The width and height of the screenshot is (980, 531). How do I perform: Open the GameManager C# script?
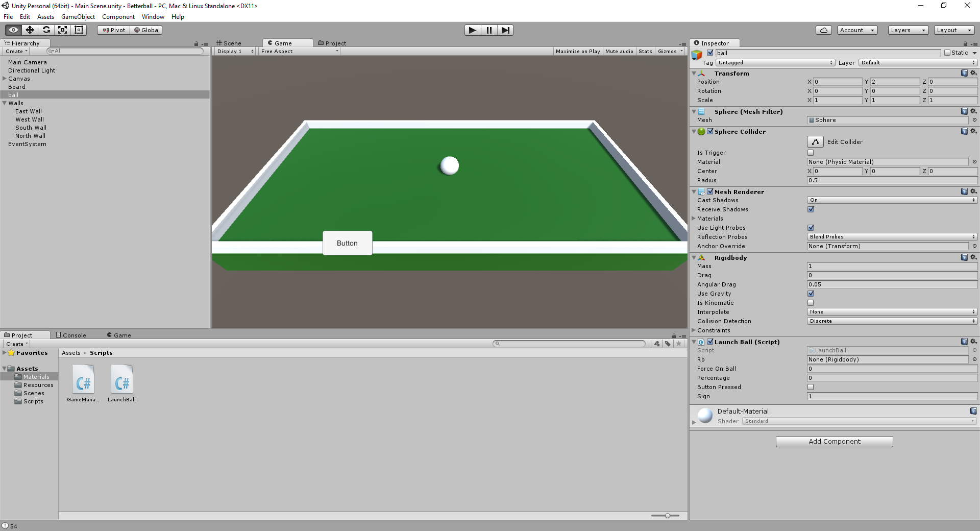coord(83,384)
